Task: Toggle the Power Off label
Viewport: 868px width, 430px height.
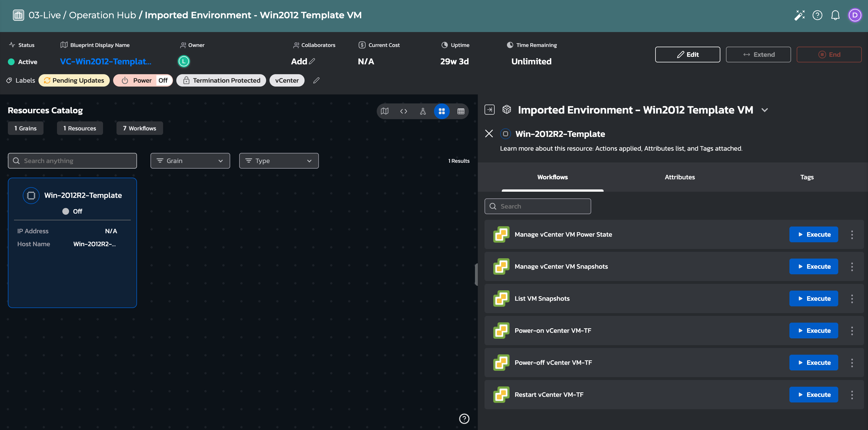Action: pyautogui.click(x=143, y=80)
